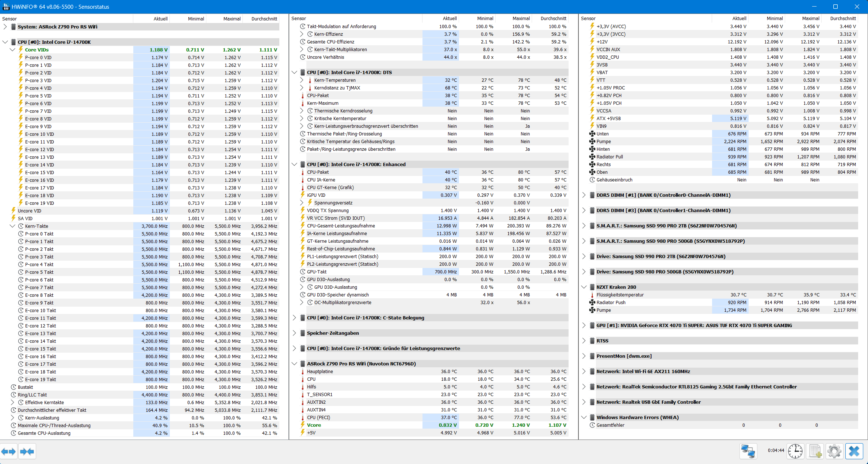Click the Durchschnitt column header in left panel
The height and width of the screenshot is (464, 868).
pos(264,19)
